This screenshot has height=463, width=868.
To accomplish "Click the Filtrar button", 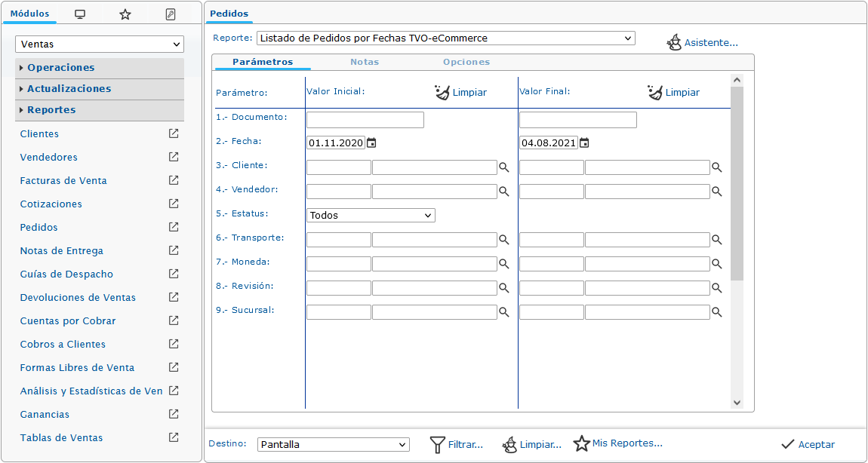I will tap(457, 444).
